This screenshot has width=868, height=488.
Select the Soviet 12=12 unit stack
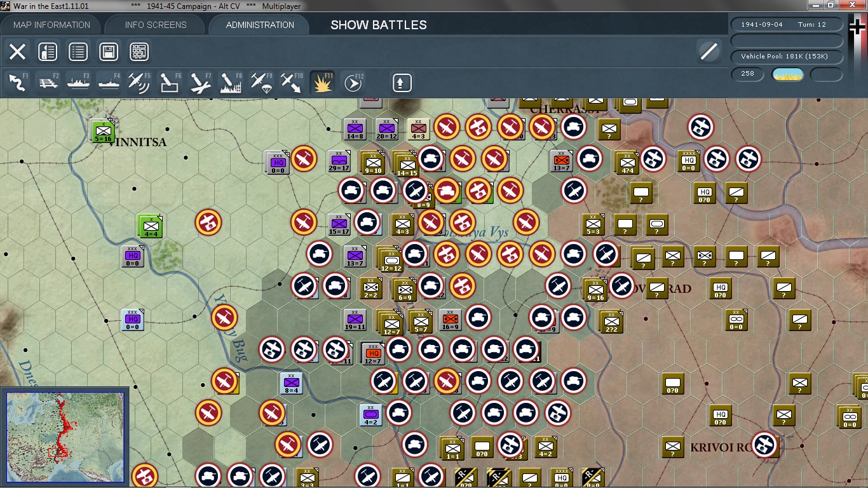[390, 260]
